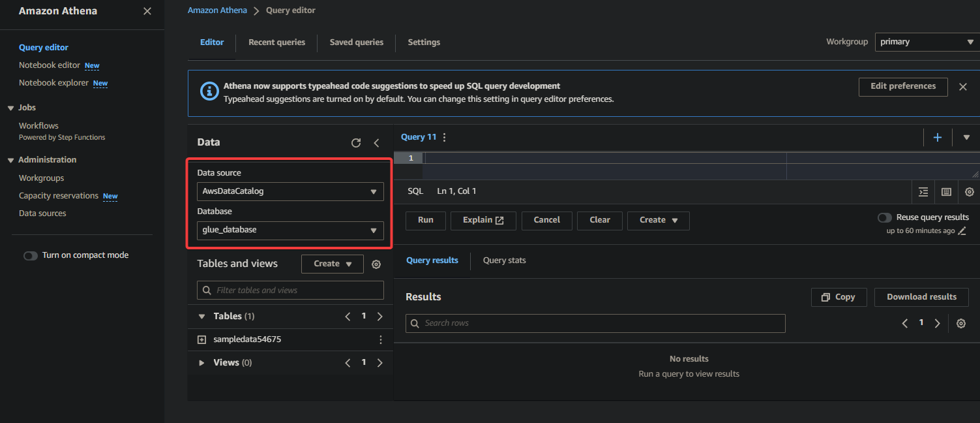Open Data sources in the sidebar

pos(42,213)
